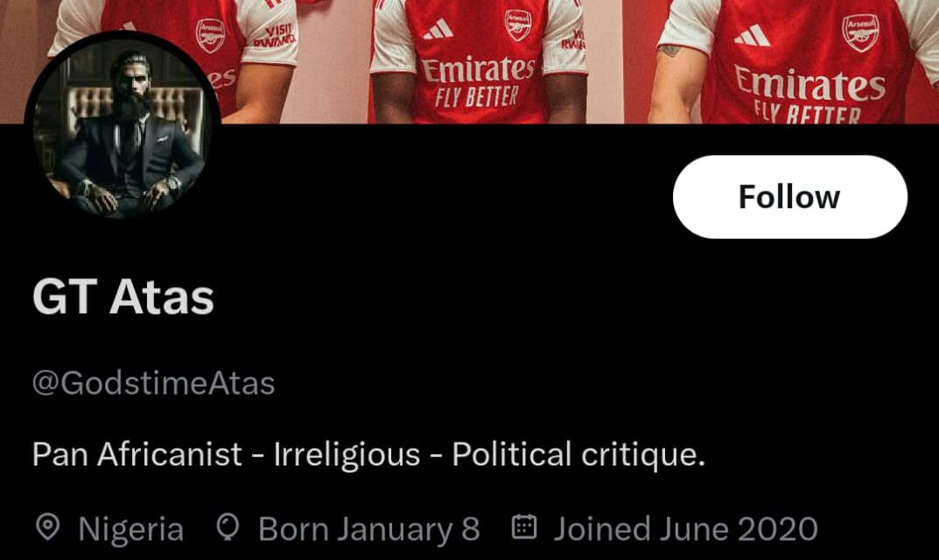
Task: Click the calendar joined-date icon
Action: (523, 528)
